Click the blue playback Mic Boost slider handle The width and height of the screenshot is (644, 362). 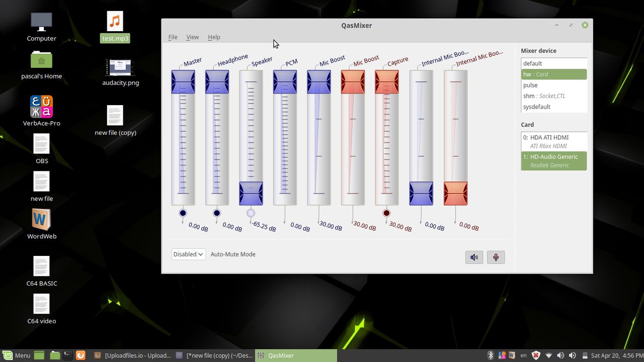coord(319,82)
